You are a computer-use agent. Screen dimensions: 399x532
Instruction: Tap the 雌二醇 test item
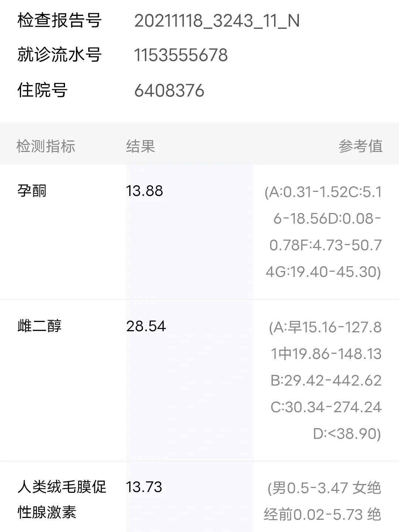point(39,326)
